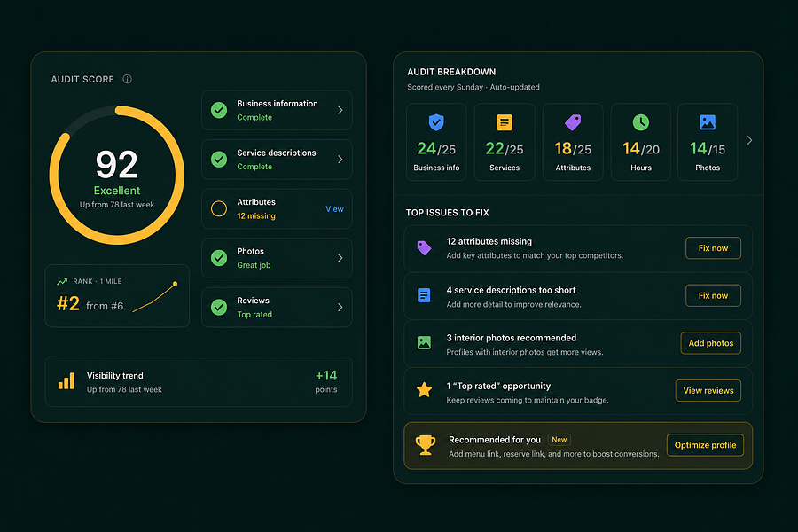Image resolution: width=798 pixels, height=532 pixels.
Task: Click the blue document icon for short descriptions issue
Action: pos(424,295)
